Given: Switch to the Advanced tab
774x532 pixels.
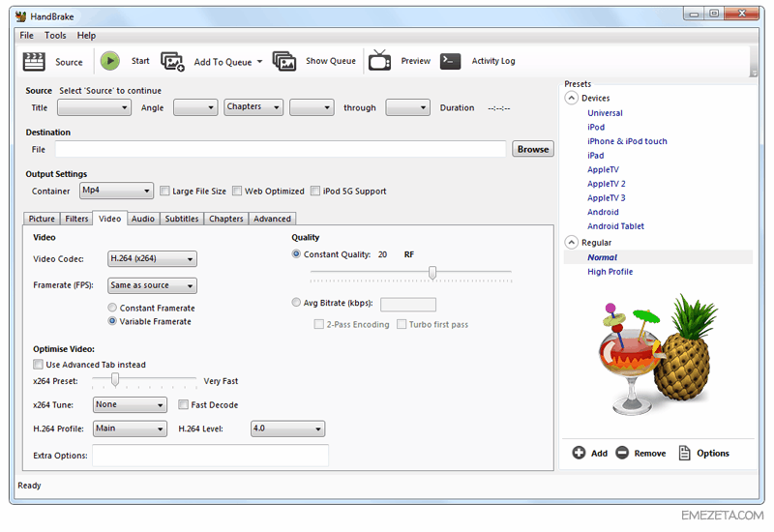Looking at the screenshot, I should click(272, 219).
